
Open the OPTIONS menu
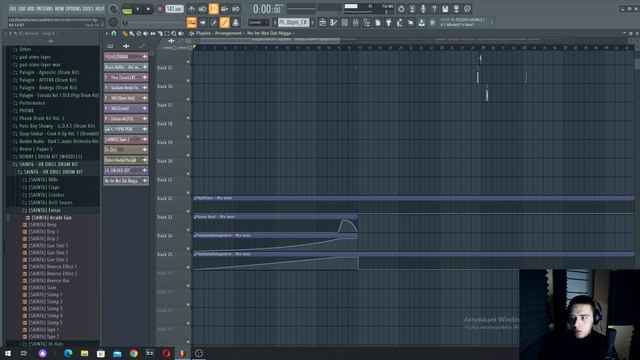coord(73,9)
